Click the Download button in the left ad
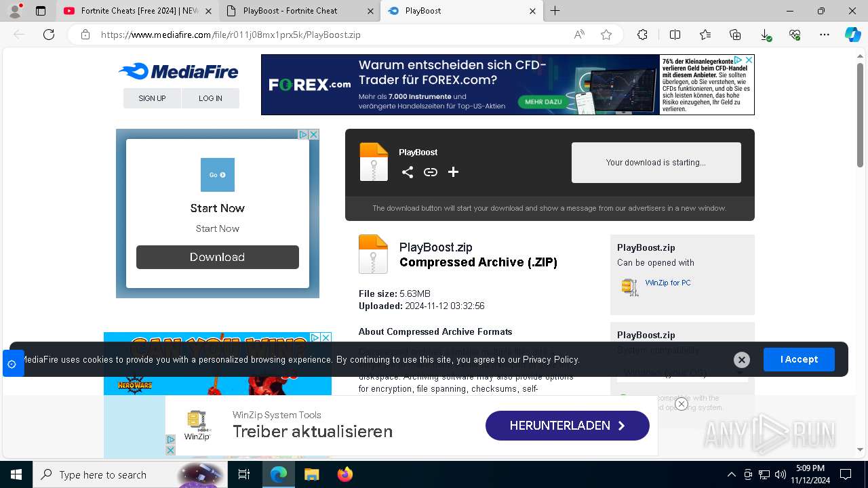This screenshot has width=868, height=488. (x=218, y=257)
